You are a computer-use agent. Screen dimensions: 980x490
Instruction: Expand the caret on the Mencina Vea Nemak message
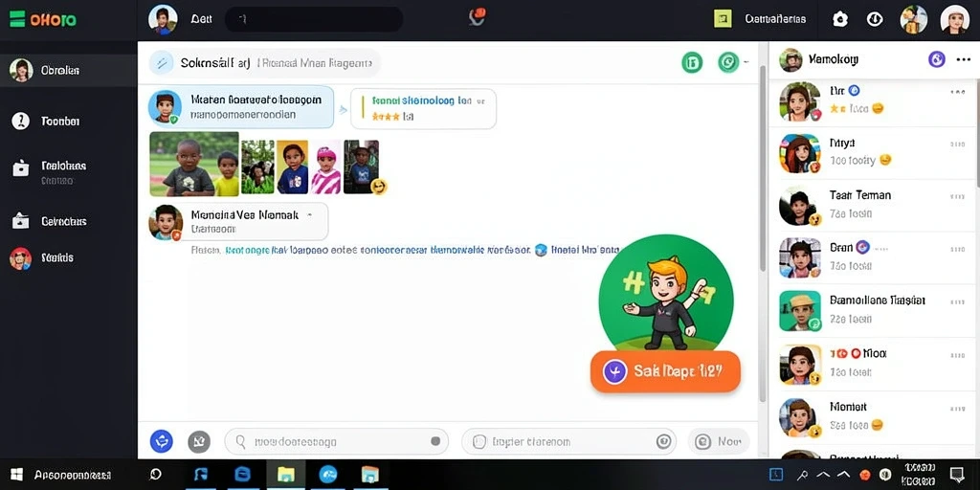tap(307, 215)
